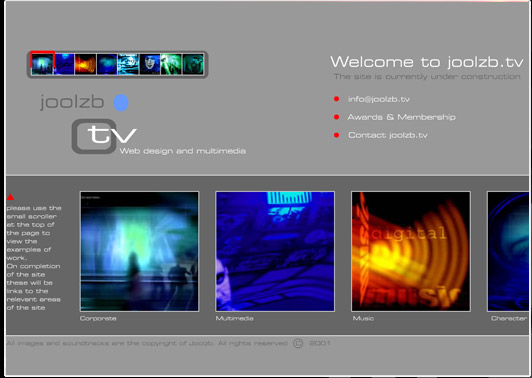The height and width of the screenshot is (378, 532).
Task: Select the fifth scroller thumbnail, light blue pattern
Action: coord(128,64)
